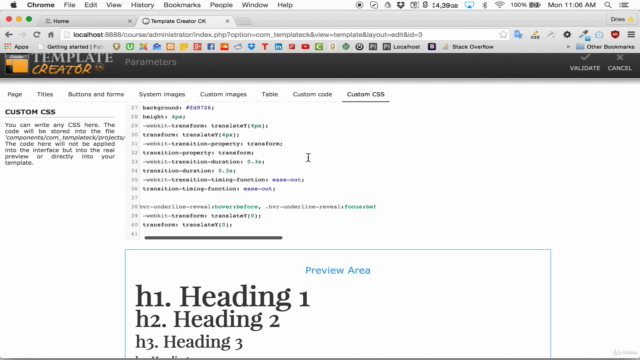Viewport: 640px width, 360px height.
Task: Open the Localhost bookmark
Action: [x=402, y=47]
